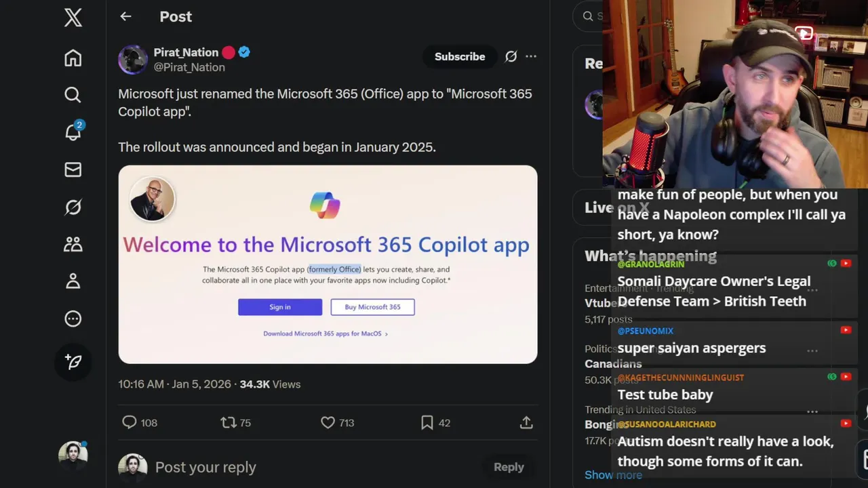Click the compose post button

(73, 362)
